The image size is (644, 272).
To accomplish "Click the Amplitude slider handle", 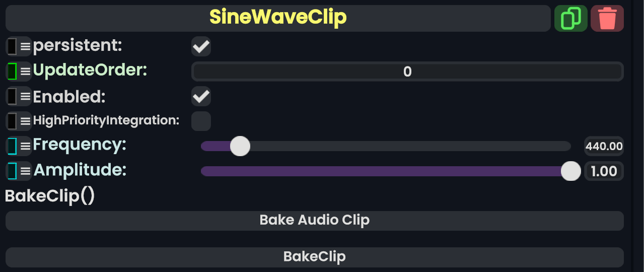I will [x=571, y=171].
